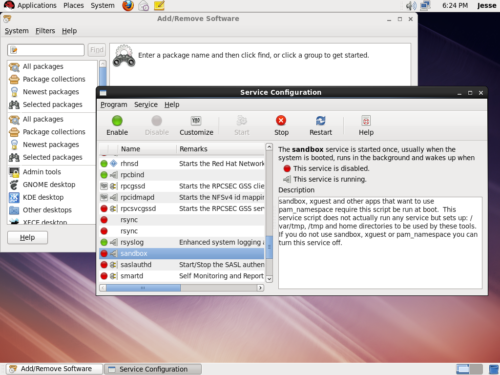The height and width of the screenshot is (375, 500).
Task: Switch to second workspace in pager
Action: (x=476, y=369)
